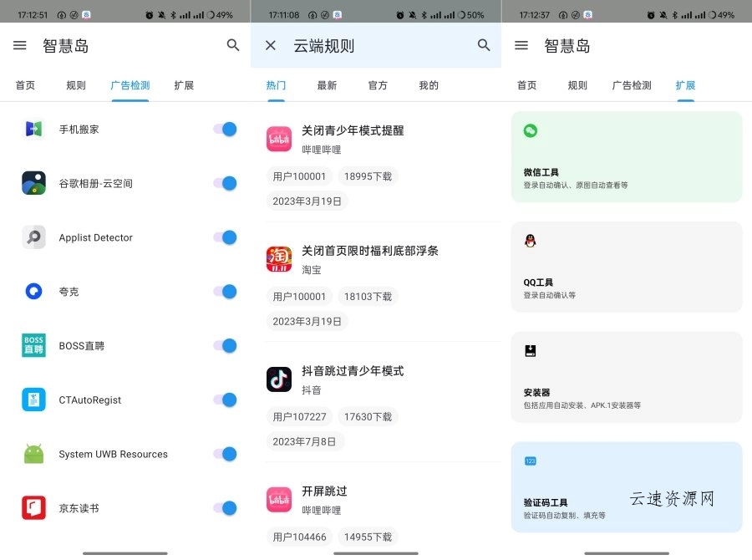The height and width of the screenshot is (560, 752).
Task: Switch to the 扩展 tab
Action: pyautogui.click(x=685, y=84)
